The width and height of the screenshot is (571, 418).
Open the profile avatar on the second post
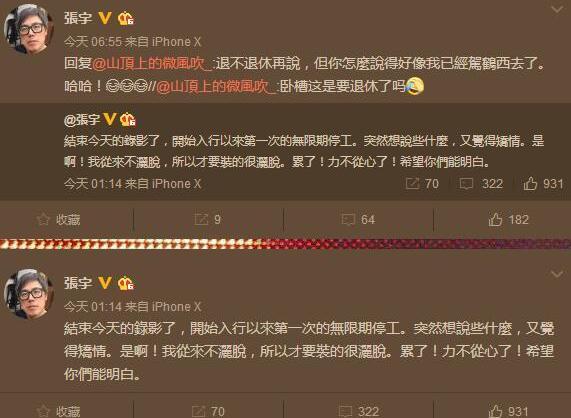[x=28, y=294]
